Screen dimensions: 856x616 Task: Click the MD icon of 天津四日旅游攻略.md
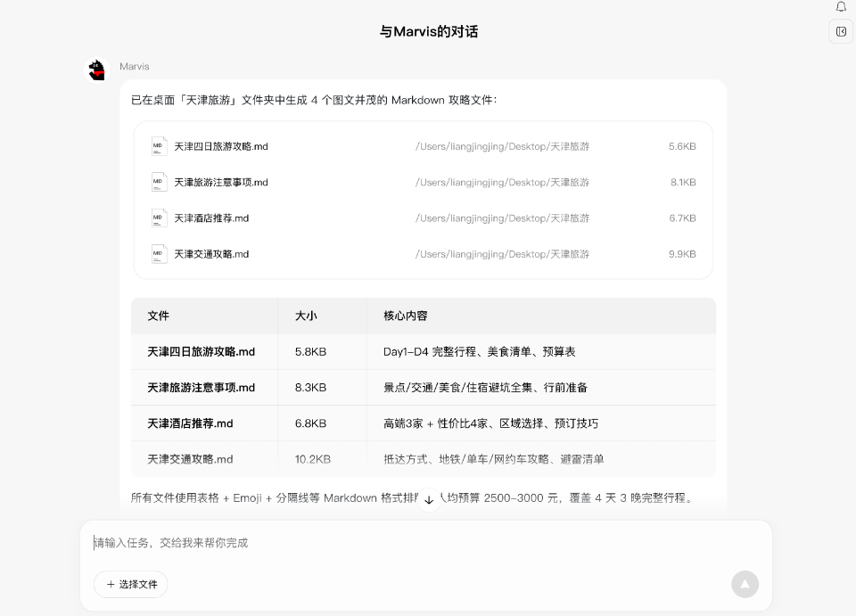click(x=159, y=146)
